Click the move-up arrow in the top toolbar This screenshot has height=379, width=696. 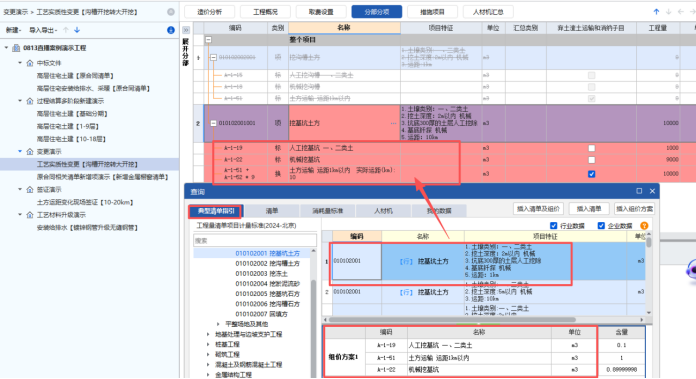coord(656,12)
